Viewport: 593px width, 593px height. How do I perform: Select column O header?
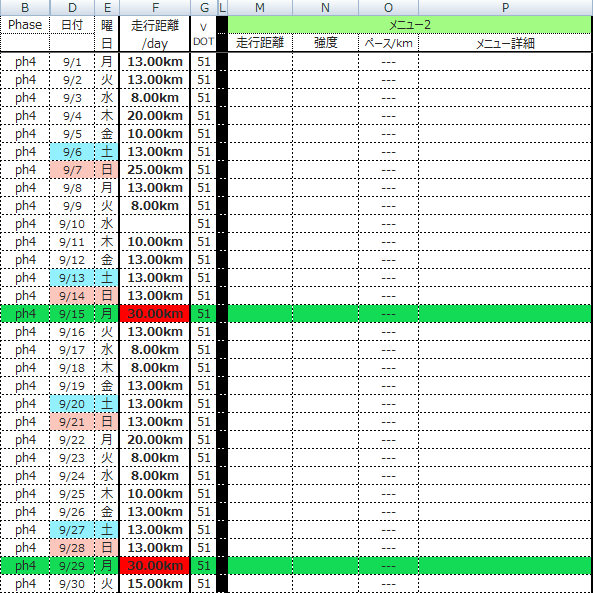[x=388, y=7]
